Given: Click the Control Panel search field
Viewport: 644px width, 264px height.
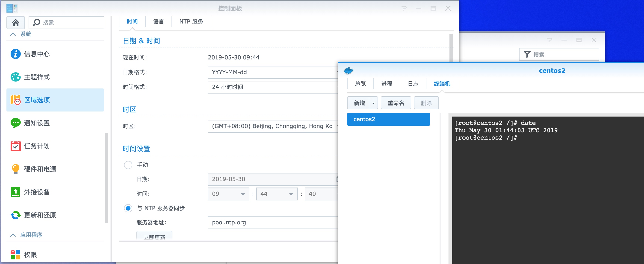Looking at the screenshot, I should click(x=66, y=23).
